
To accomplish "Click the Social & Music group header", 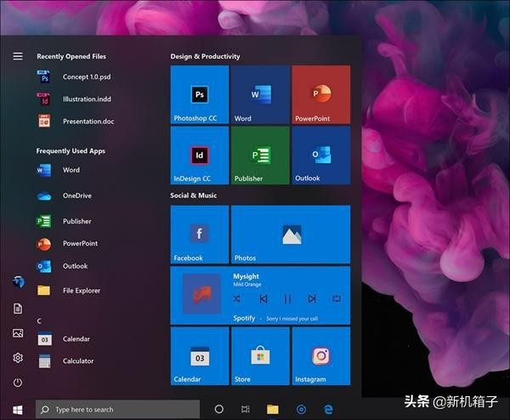I will click(x=194, y=196).
